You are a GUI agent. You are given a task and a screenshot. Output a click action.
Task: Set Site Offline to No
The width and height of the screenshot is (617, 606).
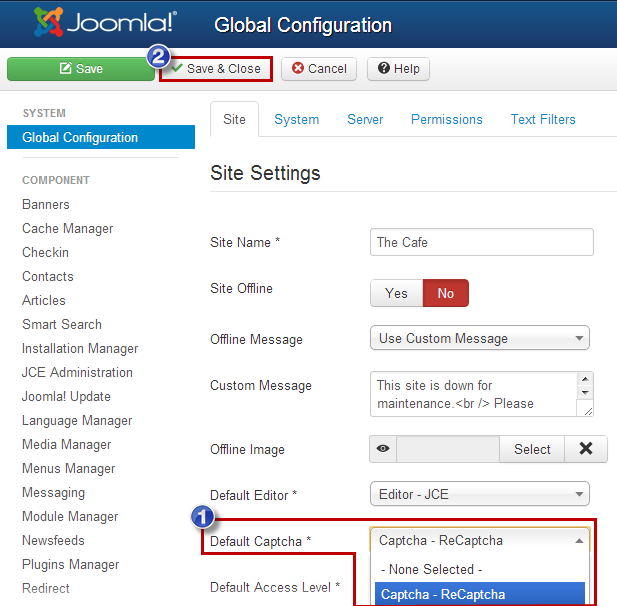tap(445, 293)
